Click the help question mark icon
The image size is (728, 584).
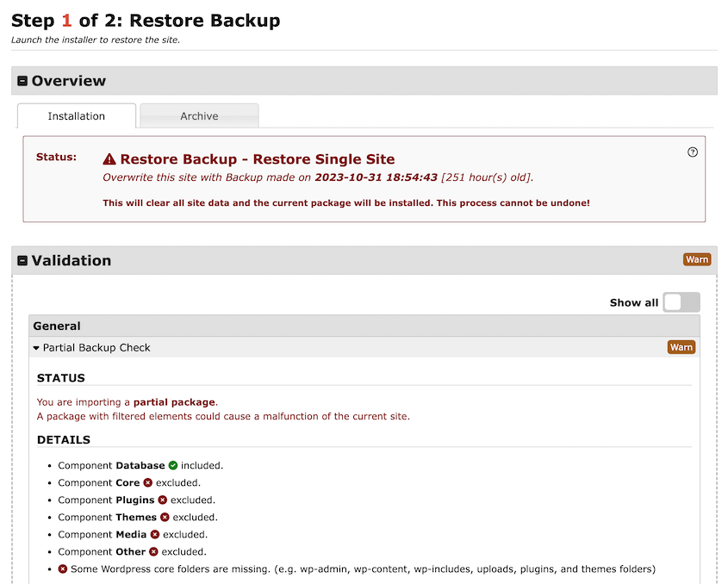point(693,152)
